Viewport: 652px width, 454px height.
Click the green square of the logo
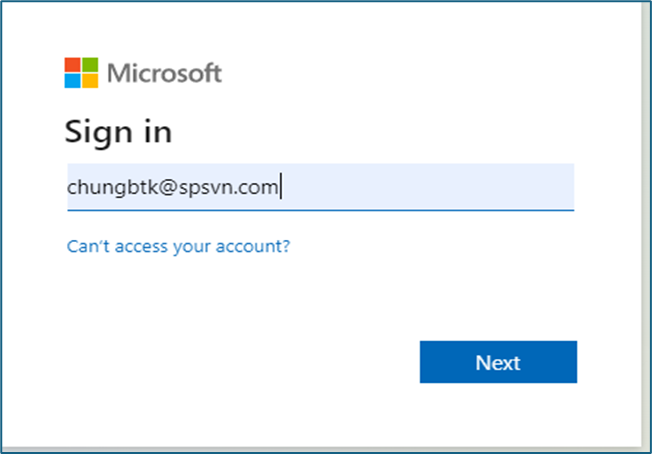(x=90, y=65)
